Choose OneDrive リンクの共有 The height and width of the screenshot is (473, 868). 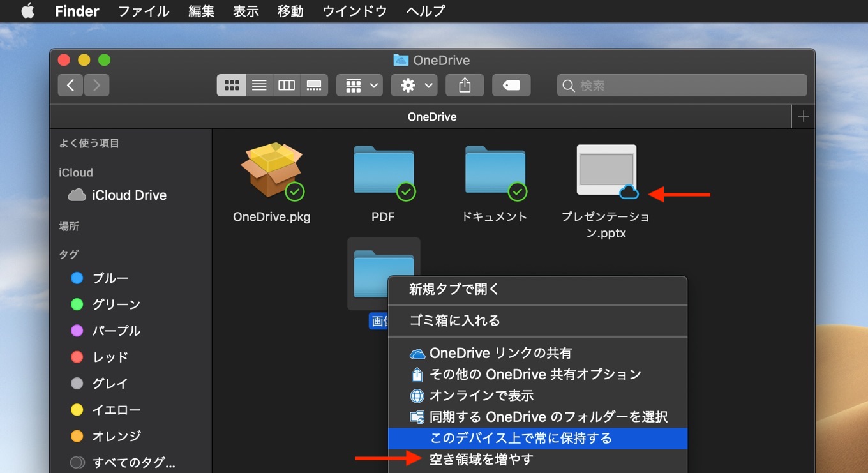coord(537,353)
